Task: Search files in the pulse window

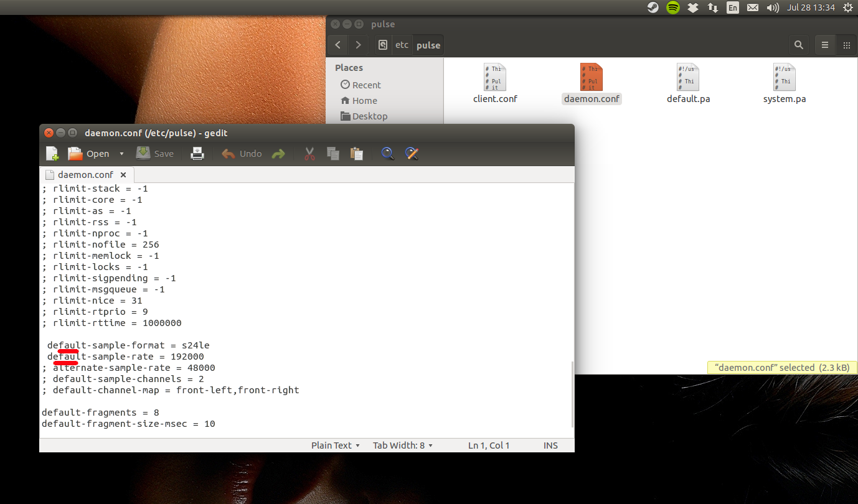Action: 798,45
